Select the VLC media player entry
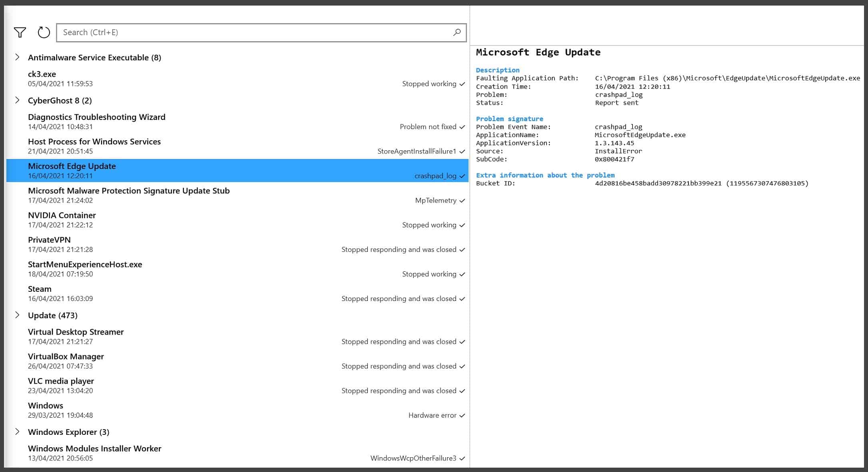The width and height of the screenshot is (868, 472). click(x=237, y=386)
